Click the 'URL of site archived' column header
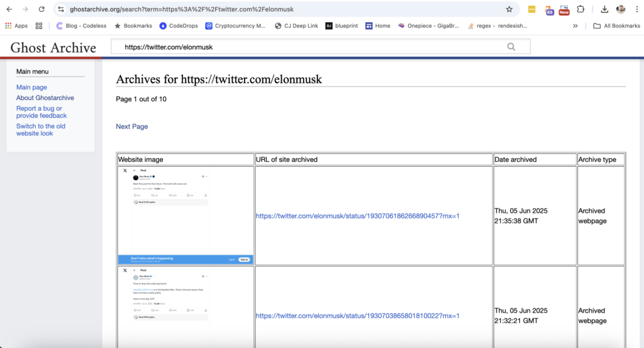644x348 pixels. [374, 159]
